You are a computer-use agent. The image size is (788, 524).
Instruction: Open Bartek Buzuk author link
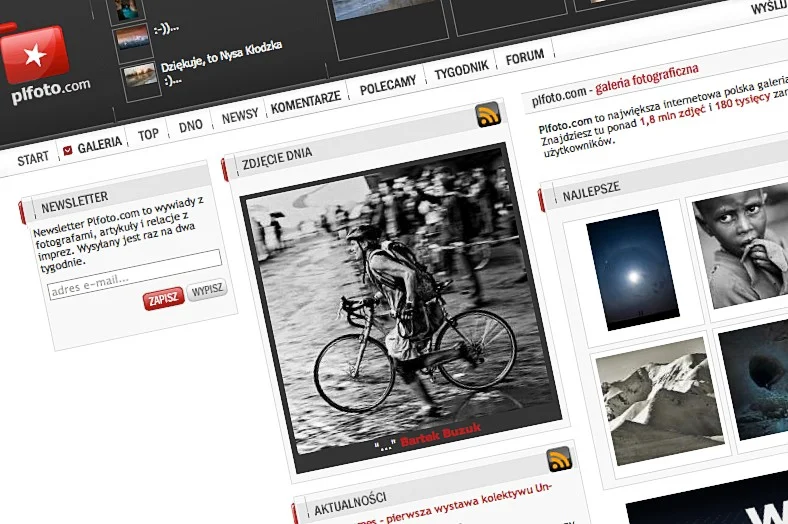[x=441, y=434]
